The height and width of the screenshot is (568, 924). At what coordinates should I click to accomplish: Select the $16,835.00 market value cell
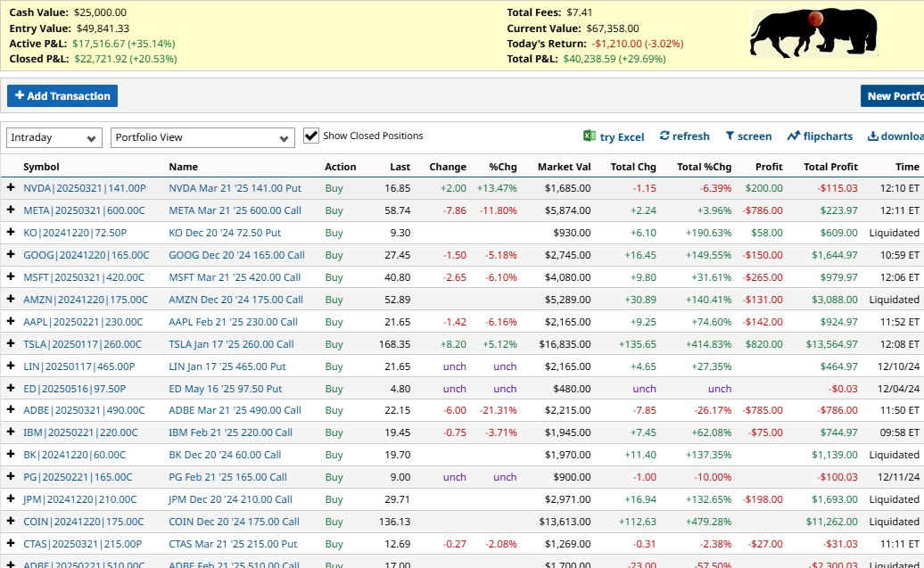[565, 344]
